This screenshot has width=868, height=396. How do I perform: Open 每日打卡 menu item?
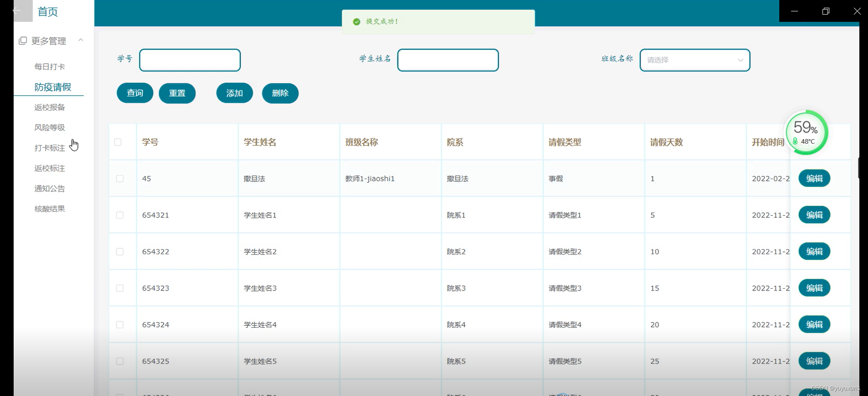click(x=50, y=66)
